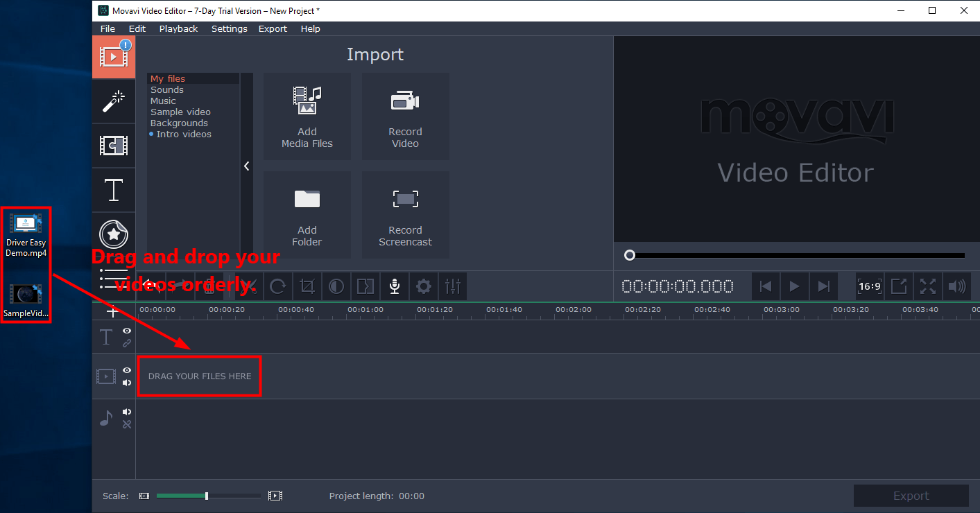
Task: Open Color Adjustments
Action: point(336,286)
